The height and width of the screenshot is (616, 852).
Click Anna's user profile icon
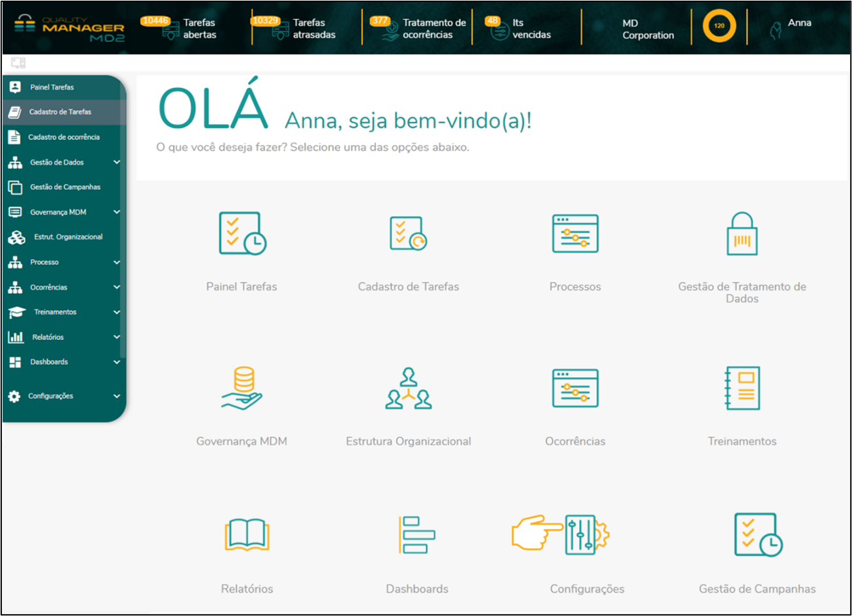click(x=775, y=30)
